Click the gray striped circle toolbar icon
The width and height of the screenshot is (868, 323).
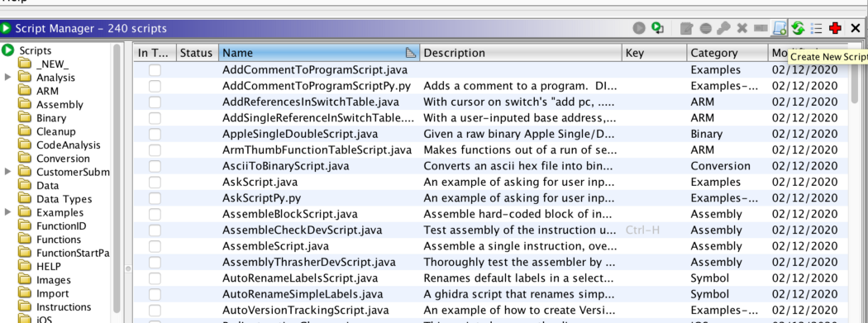pyautogui.click(x=705, y=27)
